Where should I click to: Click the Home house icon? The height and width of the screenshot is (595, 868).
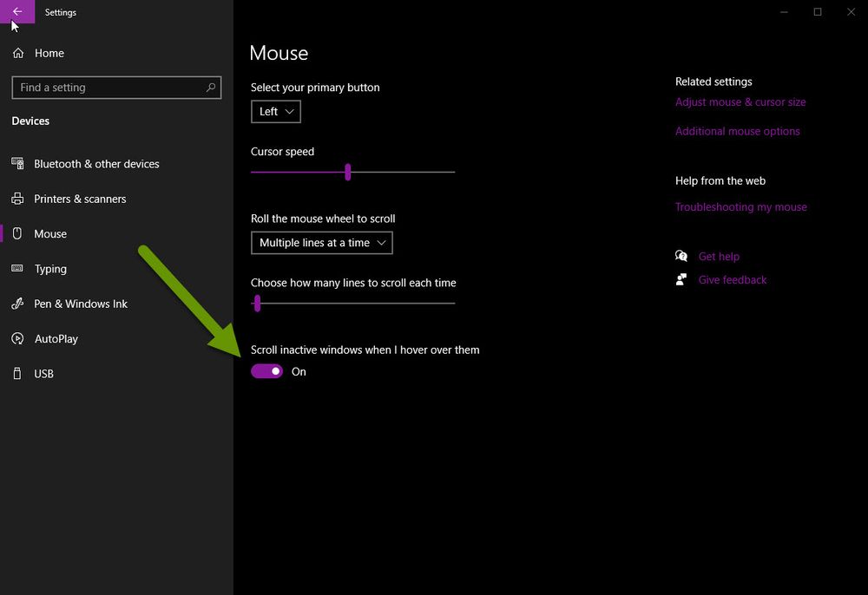[17, 53]
